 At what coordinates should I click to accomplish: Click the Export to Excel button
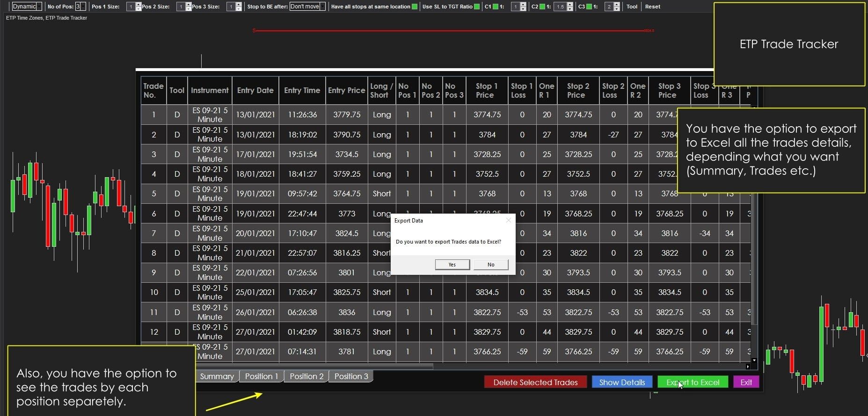[693, 382]
